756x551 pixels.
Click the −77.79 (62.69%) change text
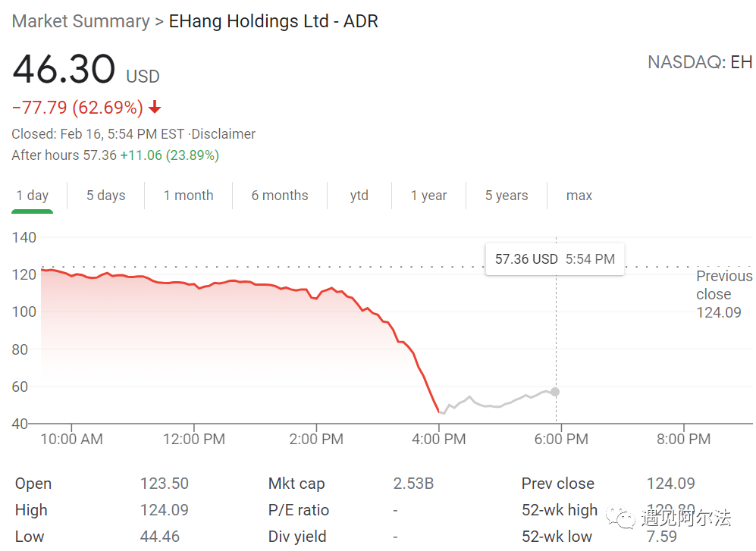77,107
